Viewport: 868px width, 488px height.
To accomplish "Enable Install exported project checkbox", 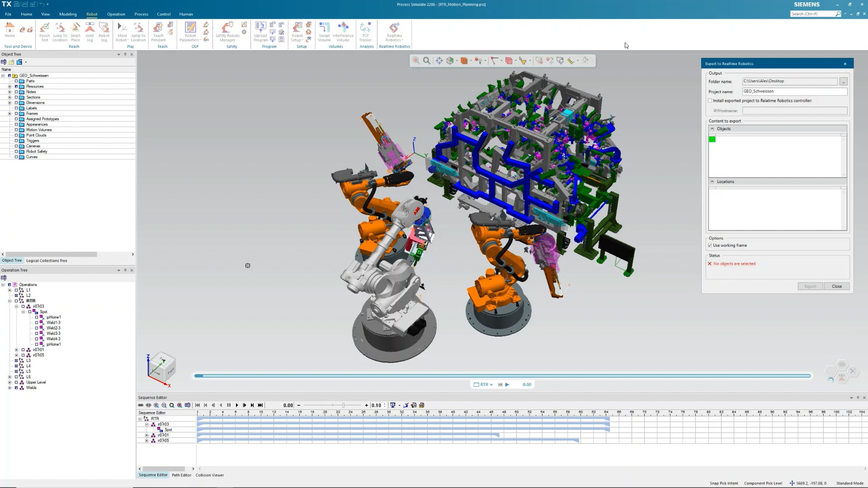I will tap(710, 101).
